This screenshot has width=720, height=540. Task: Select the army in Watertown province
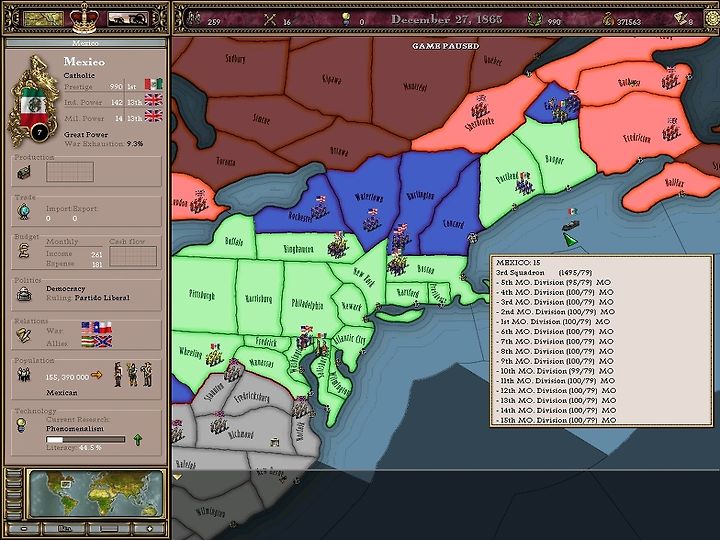(372, 220)
